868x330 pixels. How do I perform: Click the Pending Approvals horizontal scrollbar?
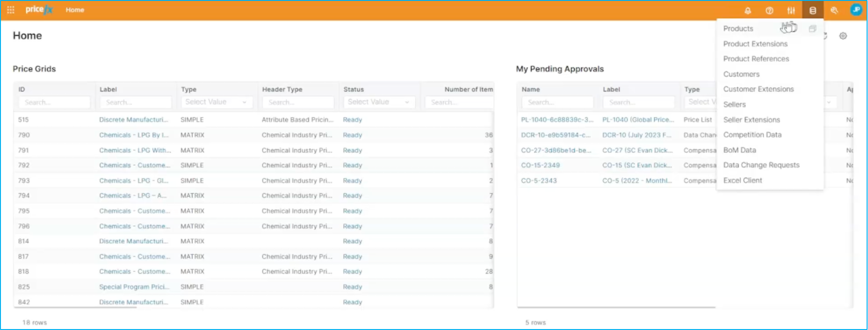616,307
